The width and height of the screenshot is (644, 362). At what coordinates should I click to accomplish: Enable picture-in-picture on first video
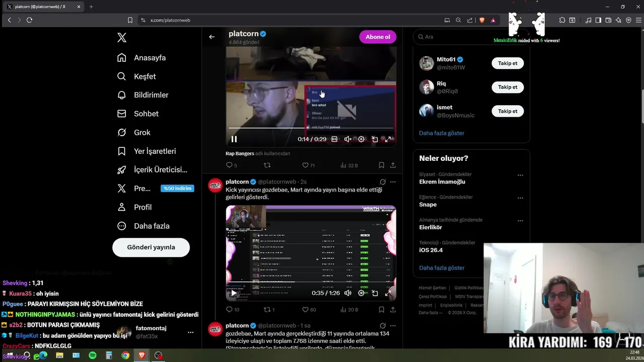[x=375, y=139]
